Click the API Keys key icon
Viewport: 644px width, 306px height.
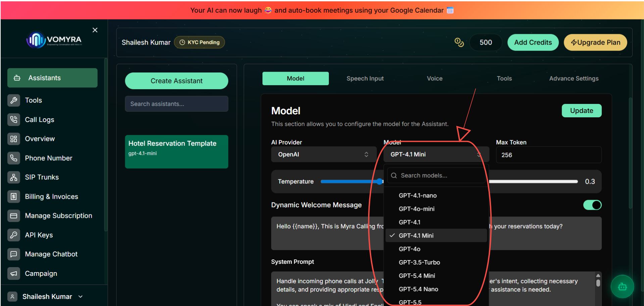14,235
